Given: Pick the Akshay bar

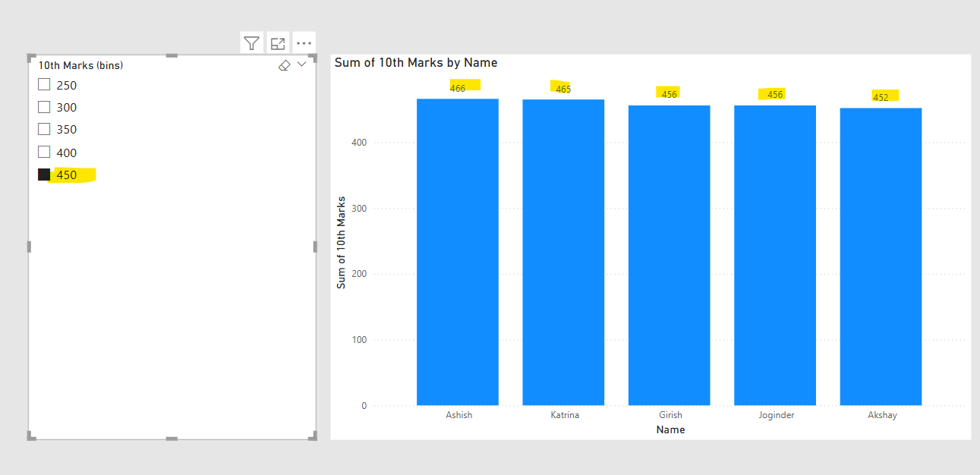Looking at the screenshot, I should point(881,256).
